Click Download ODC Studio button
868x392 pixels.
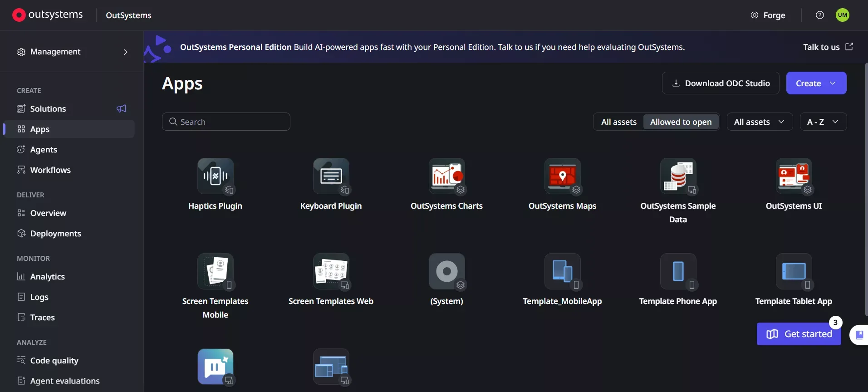coord(721,83)
